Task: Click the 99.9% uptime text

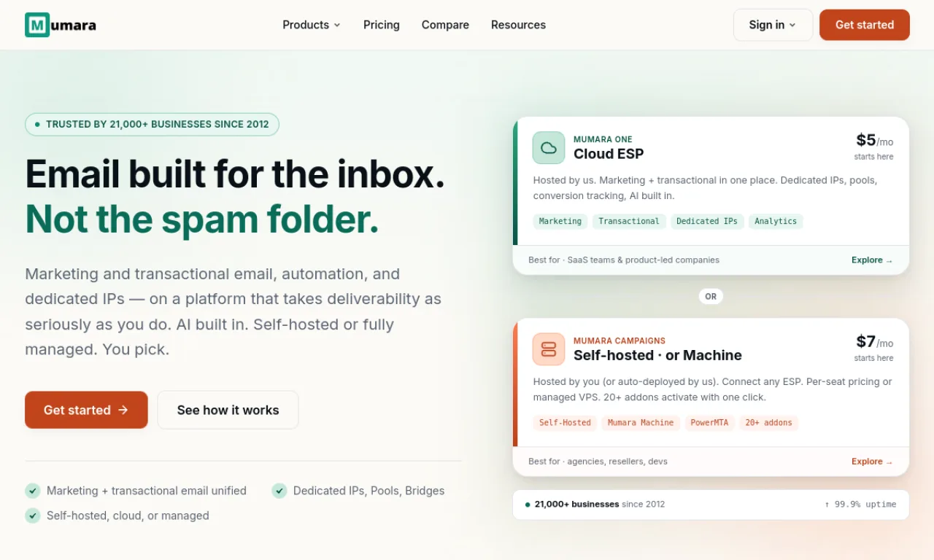Action: pos(860,504)
